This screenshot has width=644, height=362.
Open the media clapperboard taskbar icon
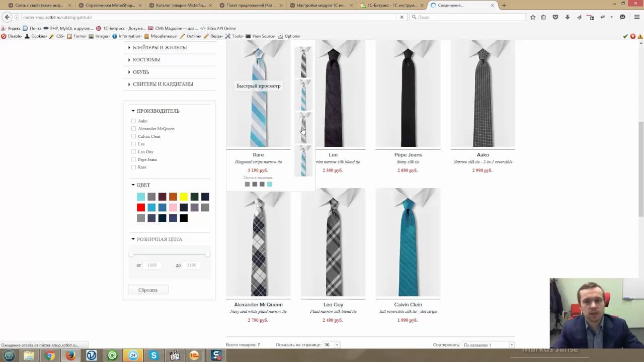click(175, 355)
